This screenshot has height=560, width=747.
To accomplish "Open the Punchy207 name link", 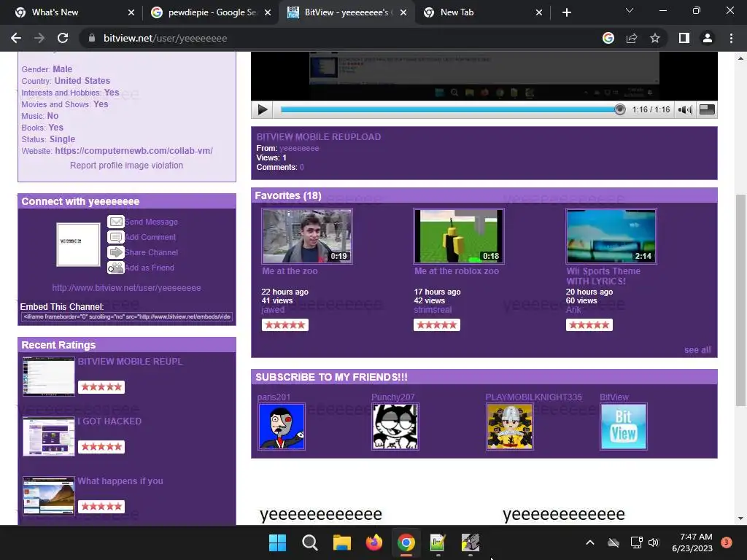I will coord(393,397).
